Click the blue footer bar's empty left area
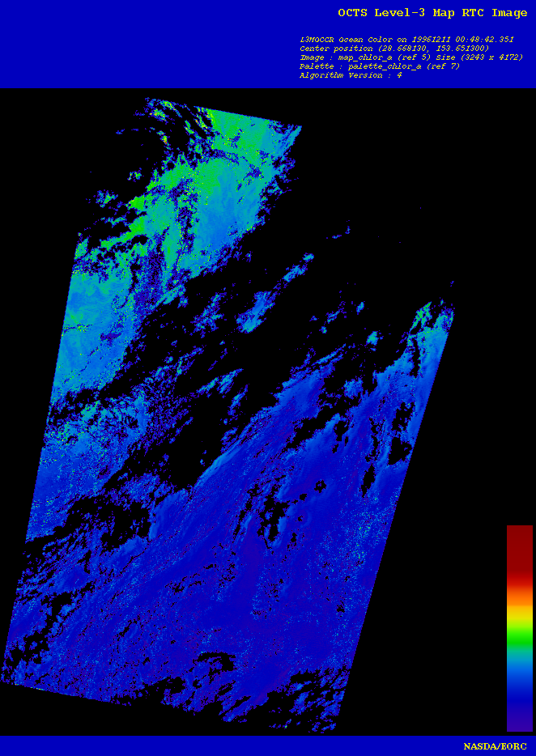Viewport: 536px width, 756px height. pos(162,745)
